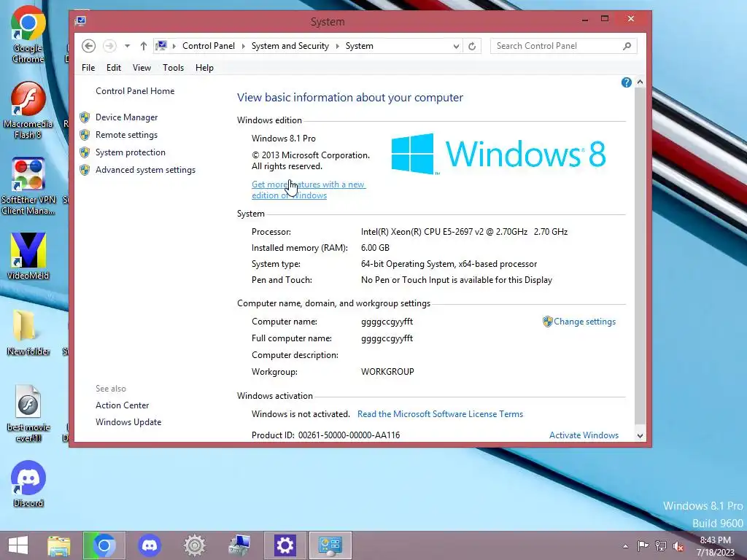Click gray gear icon in taskbar

click(194, 545)
